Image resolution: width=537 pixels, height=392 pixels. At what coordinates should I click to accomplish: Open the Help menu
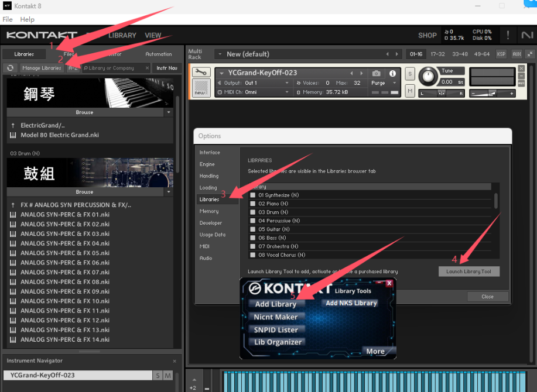[27, 19]
